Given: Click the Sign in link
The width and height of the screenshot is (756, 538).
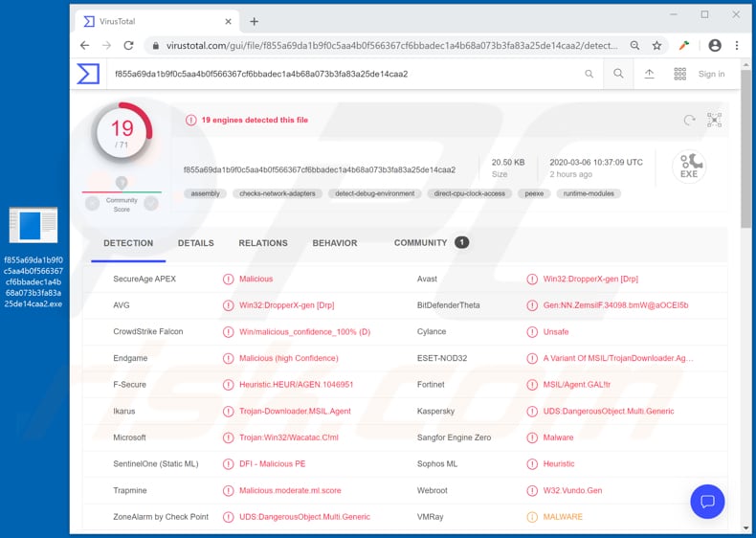Looking at the screenshot, I should (711, 74).
